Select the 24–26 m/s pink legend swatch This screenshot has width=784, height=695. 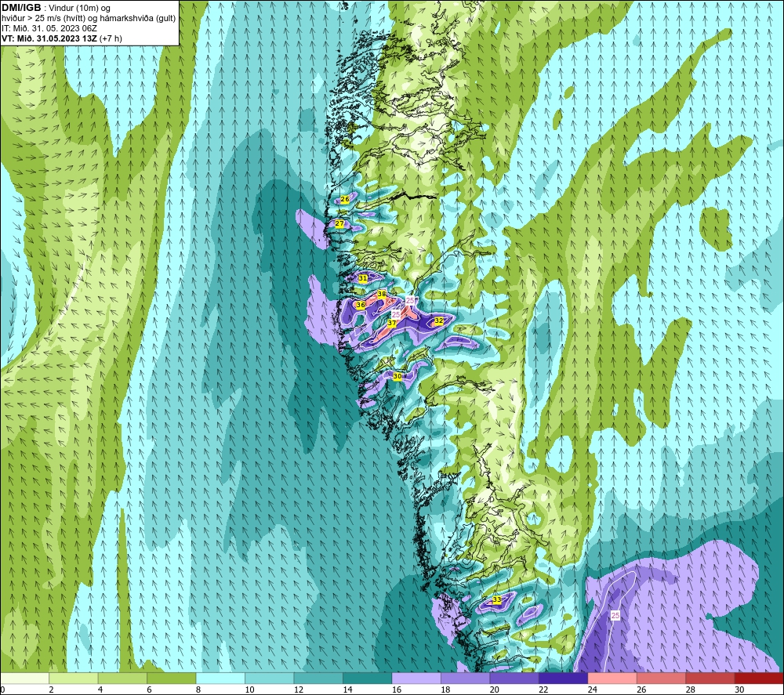[612, 678]
